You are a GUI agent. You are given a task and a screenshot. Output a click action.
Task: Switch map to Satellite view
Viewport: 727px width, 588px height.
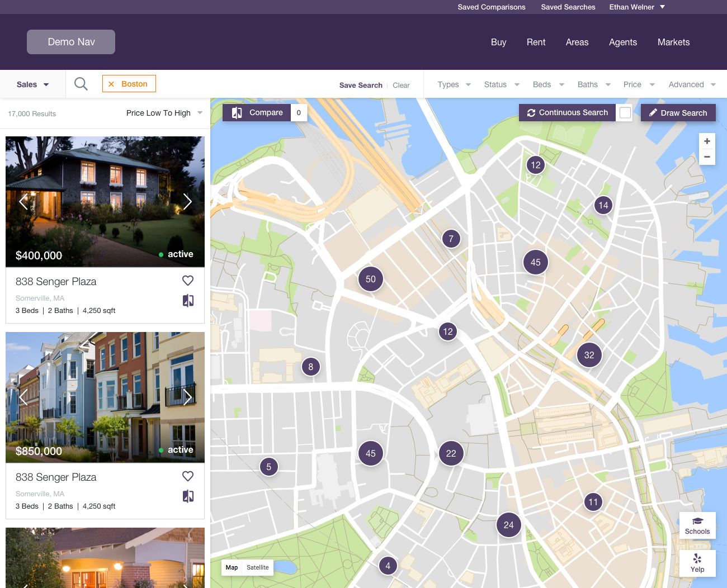(x=258, y=567)
